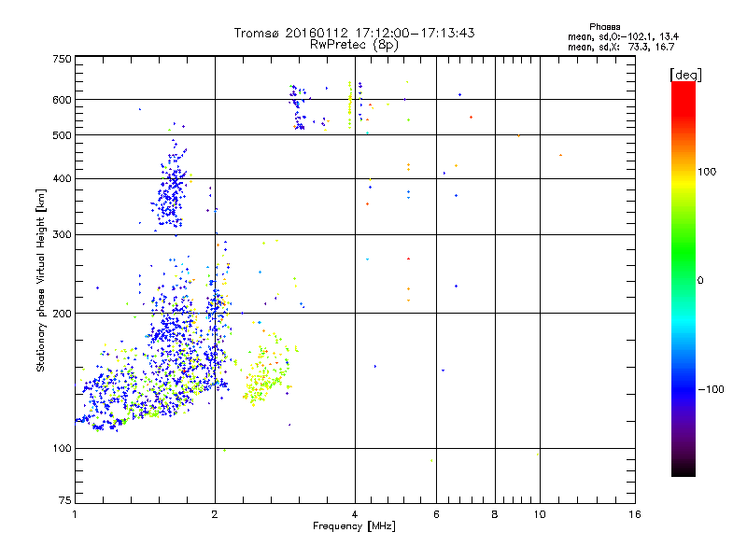
Task: Click the colorbar tick label '100'
Action: tap(707, 172)
